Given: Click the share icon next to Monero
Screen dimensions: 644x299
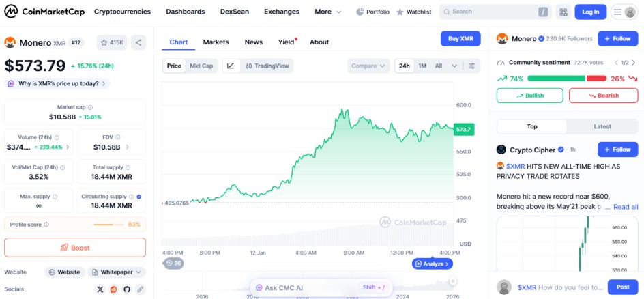Looking at the screenshot, I should [138, 42].
